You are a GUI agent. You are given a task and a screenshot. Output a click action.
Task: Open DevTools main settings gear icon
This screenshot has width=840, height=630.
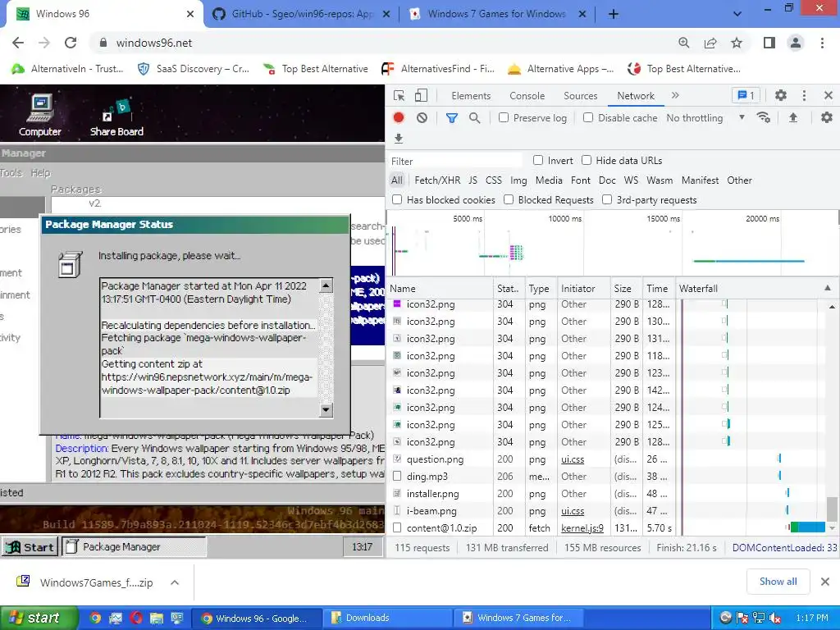[781, 95]
